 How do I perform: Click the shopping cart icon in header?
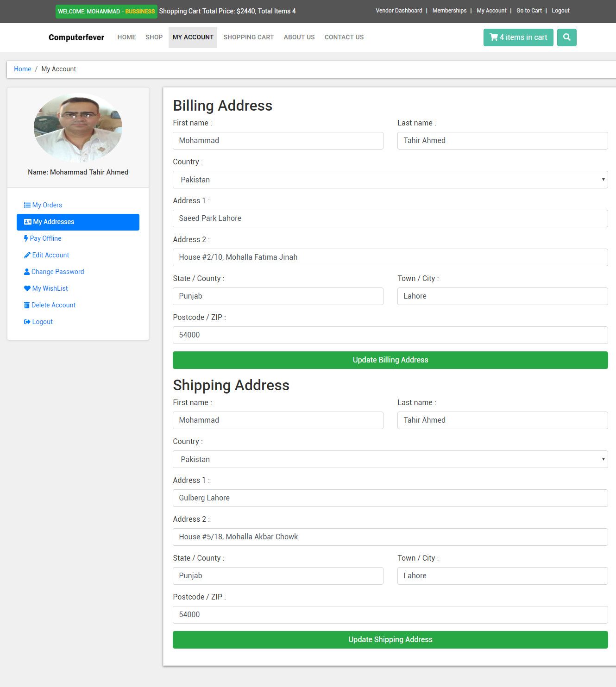click(x=494, y=37)
